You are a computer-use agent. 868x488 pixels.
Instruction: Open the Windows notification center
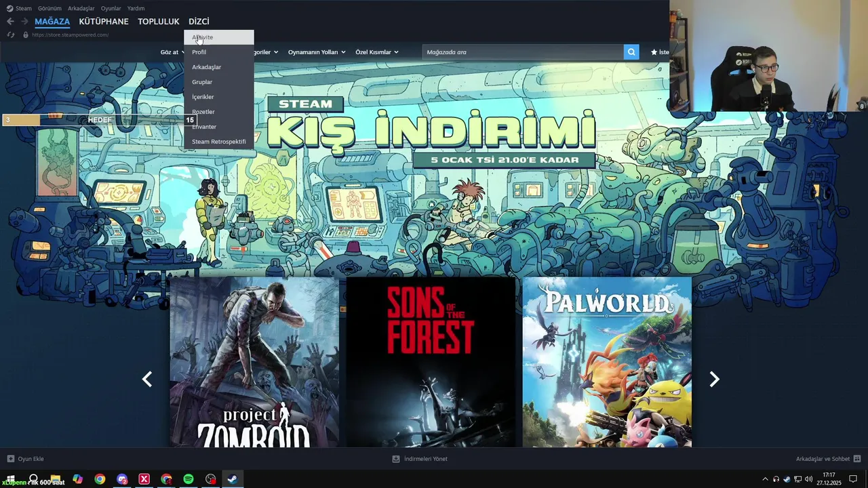pos(853,479)
